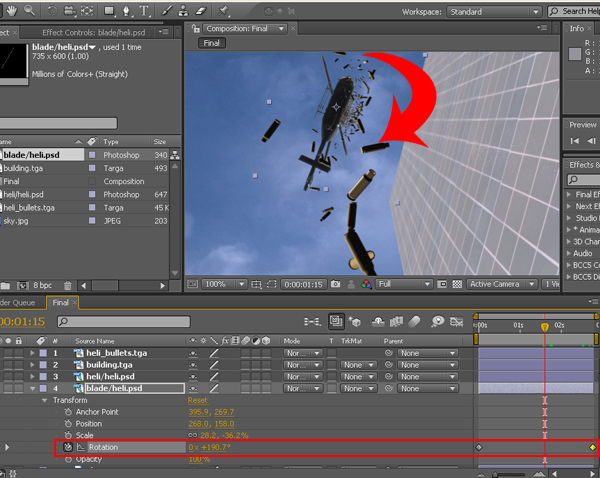Toggle Position stopwatch icon
The height and width of the screenshot is (478, 600).
point(68,424)
